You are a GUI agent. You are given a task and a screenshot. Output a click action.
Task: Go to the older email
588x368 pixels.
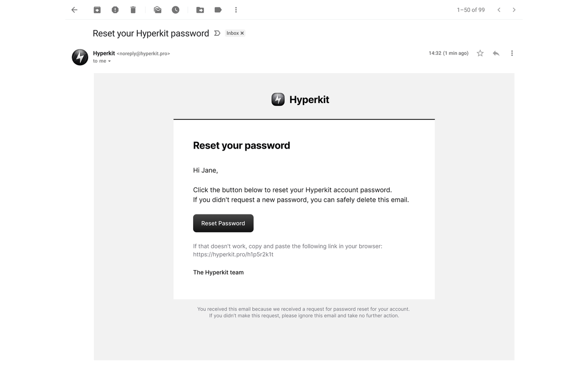(514, 10)
